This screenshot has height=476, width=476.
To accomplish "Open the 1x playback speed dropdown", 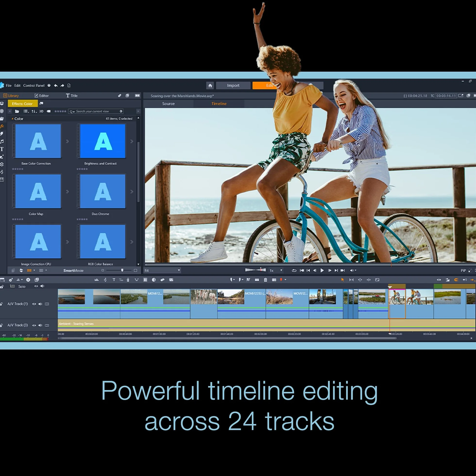I will point(276,271).
